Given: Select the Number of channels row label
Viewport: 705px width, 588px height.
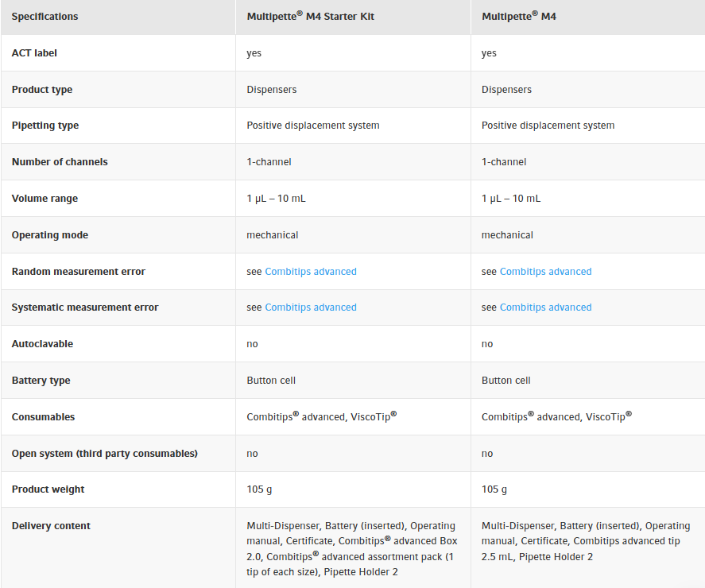Looking at the screenshot, I should (60, 162).
